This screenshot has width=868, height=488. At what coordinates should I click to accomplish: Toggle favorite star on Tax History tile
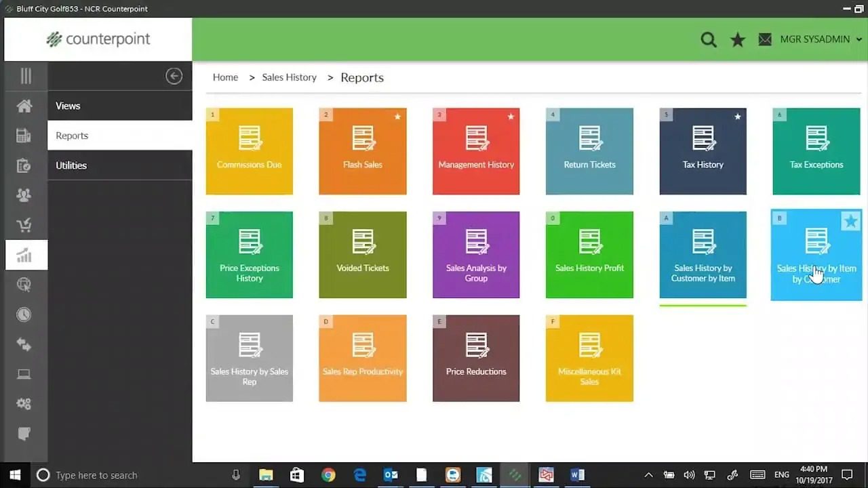point(738,117)
